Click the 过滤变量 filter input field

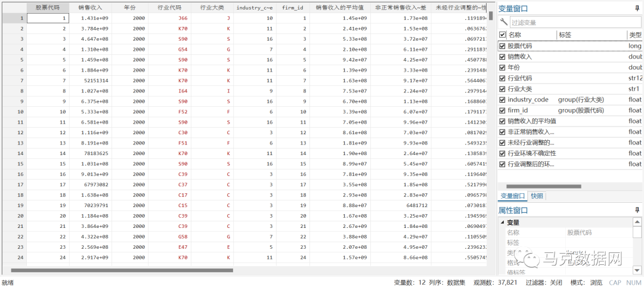pyautogui.click(x=575, y=23)
